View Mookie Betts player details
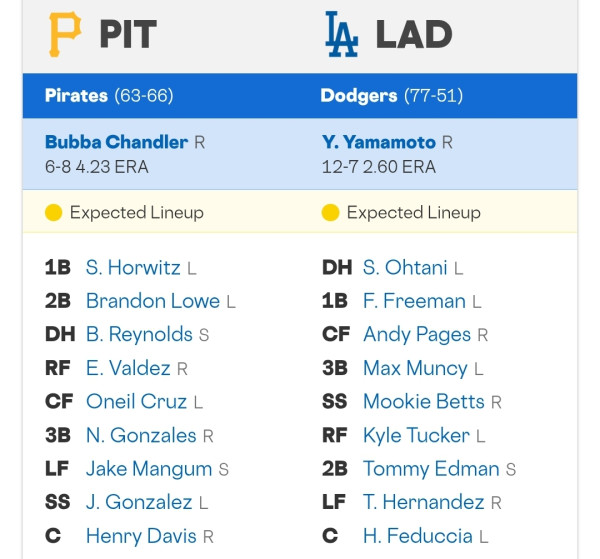Screen dimensions: 600x559 tap(424, 401)
